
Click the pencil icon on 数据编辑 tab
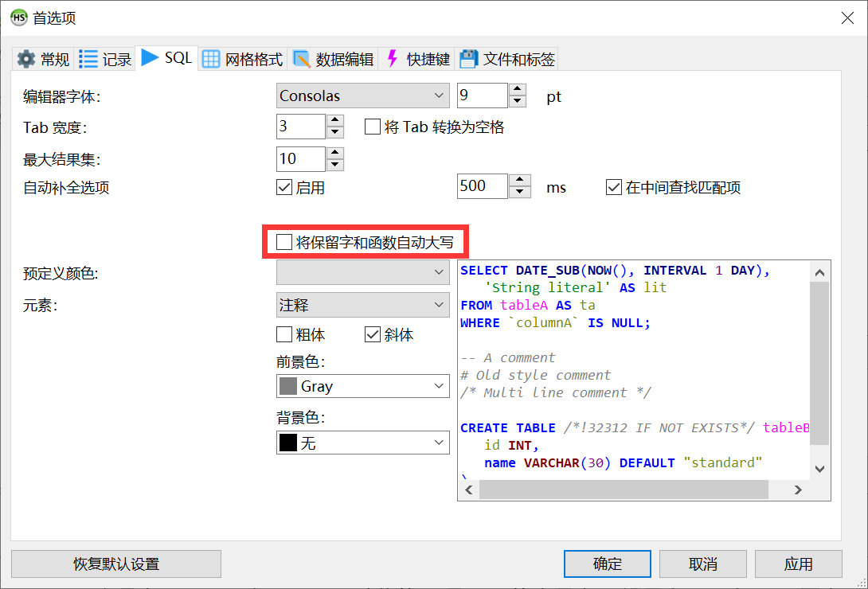coord(302,59)
